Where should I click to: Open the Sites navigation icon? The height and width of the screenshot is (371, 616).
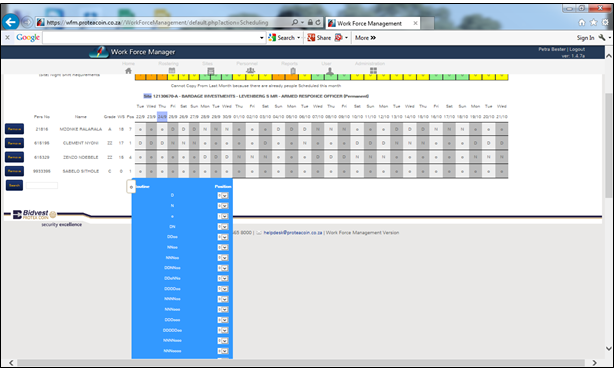click(211, 71)
